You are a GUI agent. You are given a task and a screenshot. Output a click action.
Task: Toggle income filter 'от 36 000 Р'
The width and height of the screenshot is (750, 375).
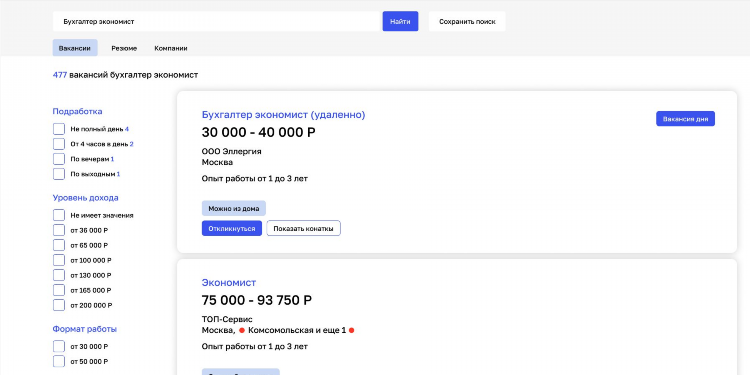[x=59, y=230]
